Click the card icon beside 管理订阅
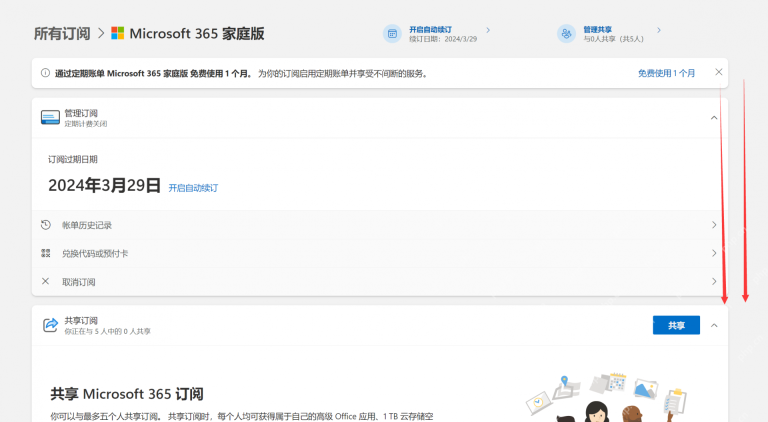 [50, 117]
